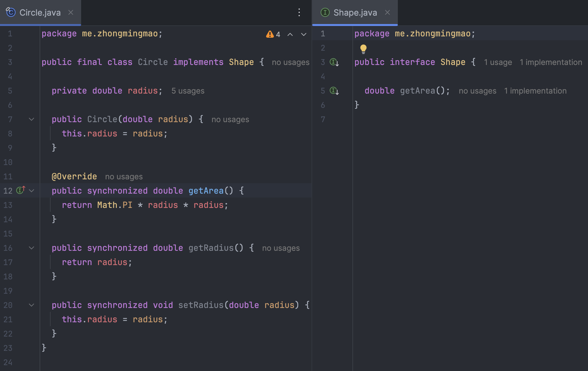Select the Shape.java editor tab
This screenshot has height=371, width=588.
(x=355, y=13)
